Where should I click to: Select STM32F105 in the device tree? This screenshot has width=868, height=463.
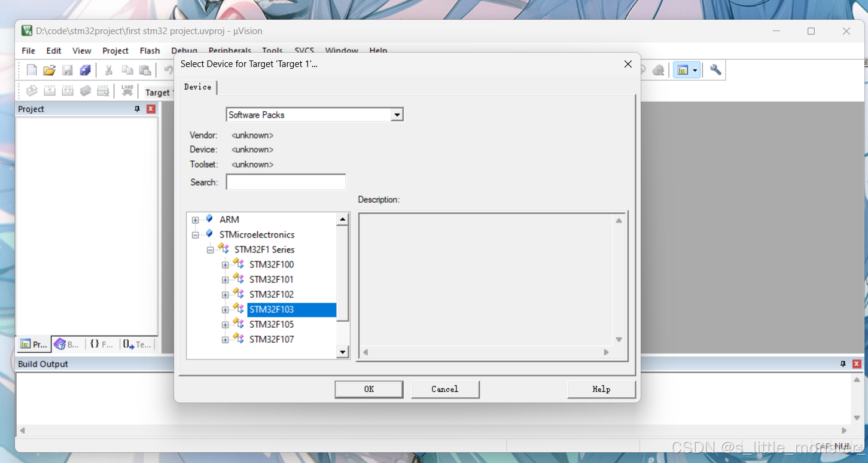click(x=272, y=324)
